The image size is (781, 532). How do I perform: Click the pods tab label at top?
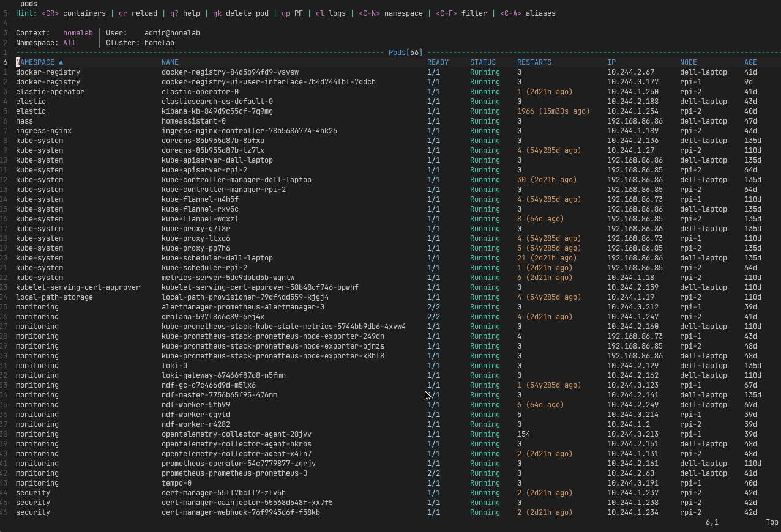29,4
